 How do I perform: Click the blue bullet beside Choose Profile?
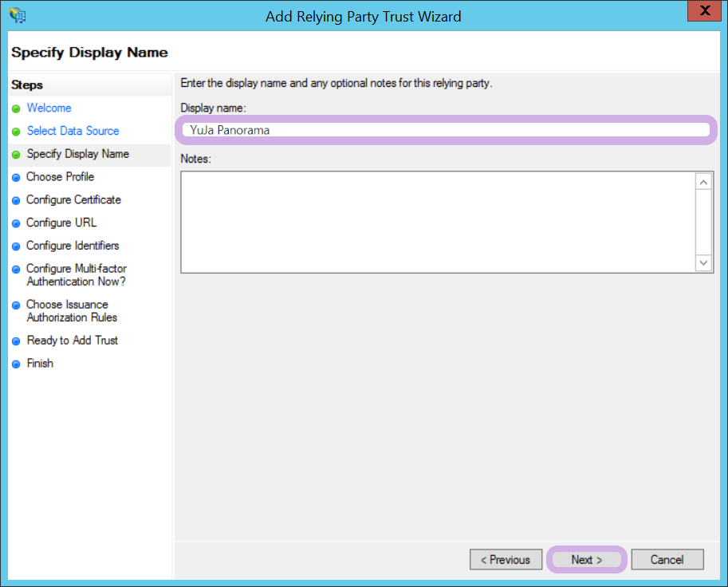click(16, 177)
